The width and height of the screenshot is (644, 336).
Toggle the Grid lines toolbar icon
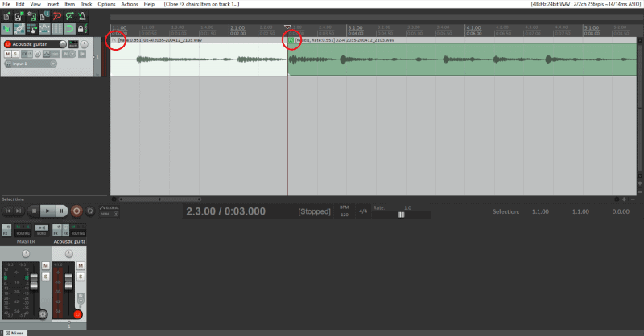[56, 29]
